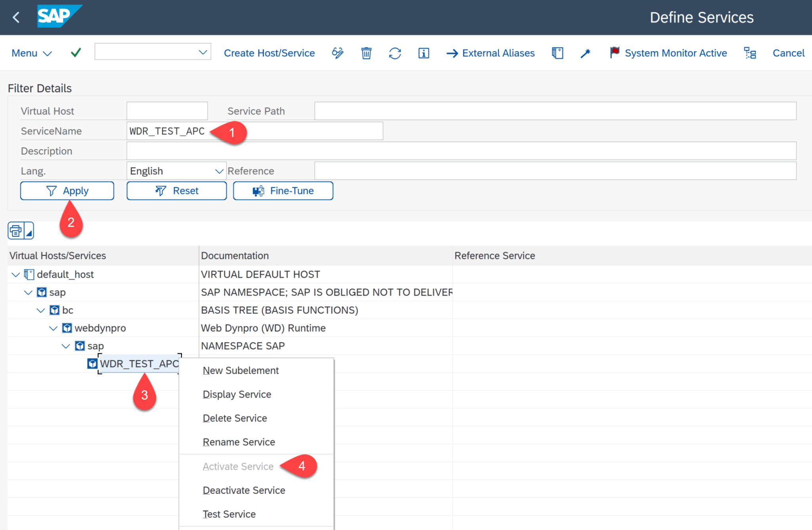Screen dimensions: 812x530
Task: Collapse the default_host tree node
Action: (15, 274)
